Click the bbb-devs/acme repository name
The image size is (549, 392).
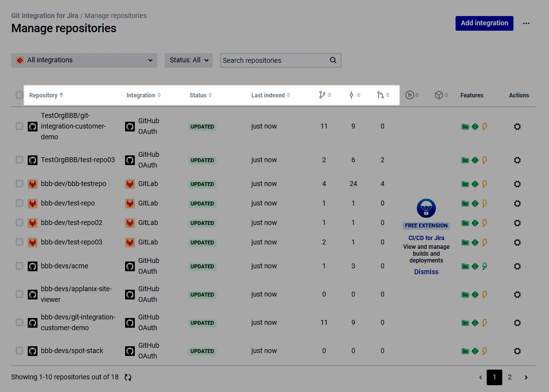coord(64,266)
